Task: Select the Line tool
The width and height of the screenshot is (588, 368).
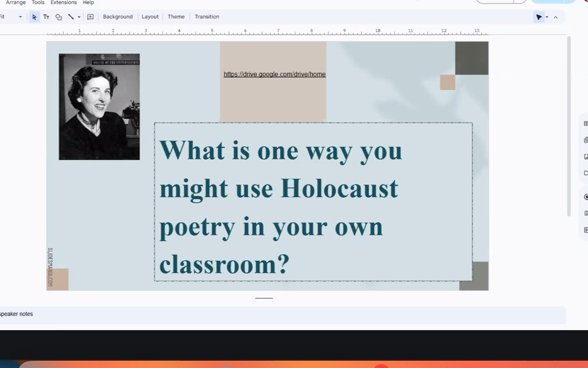Action: point(70,17)
